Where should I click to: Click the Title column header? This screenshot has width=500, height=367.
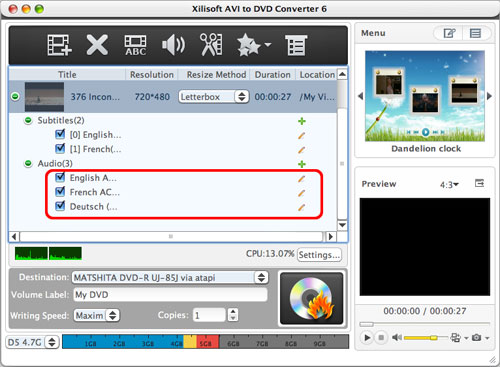(67, 74)
